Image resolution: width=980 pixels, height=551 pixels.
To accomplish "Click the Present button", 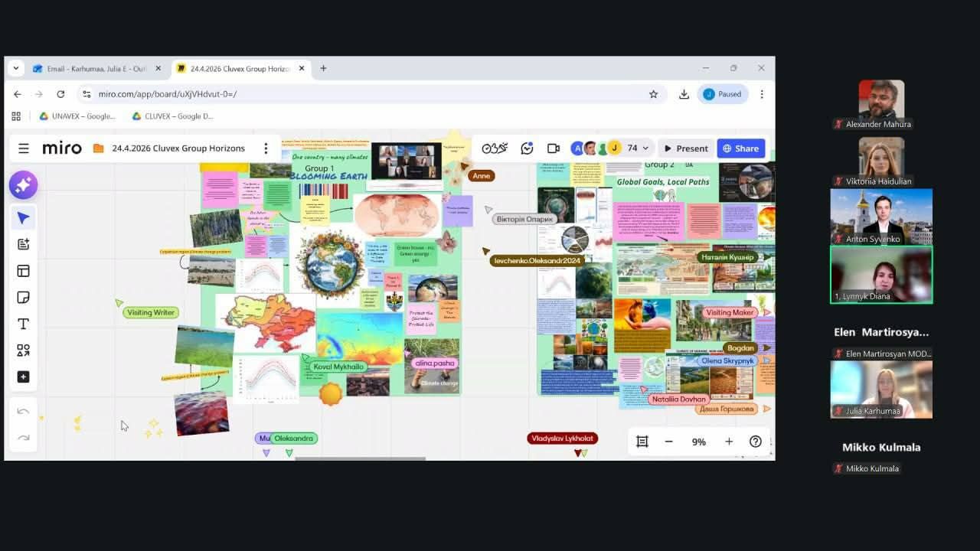I will point(685,148).
